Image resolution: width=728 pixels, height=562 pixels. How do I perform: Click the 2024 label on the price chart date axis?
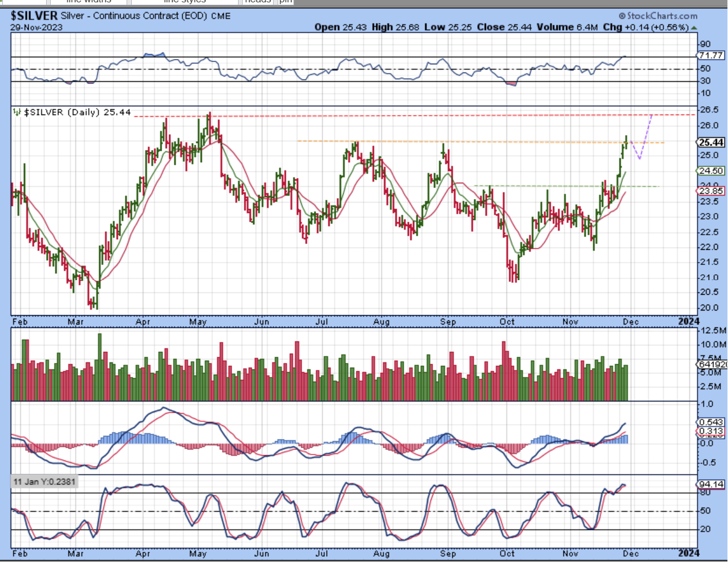[688, 321]
